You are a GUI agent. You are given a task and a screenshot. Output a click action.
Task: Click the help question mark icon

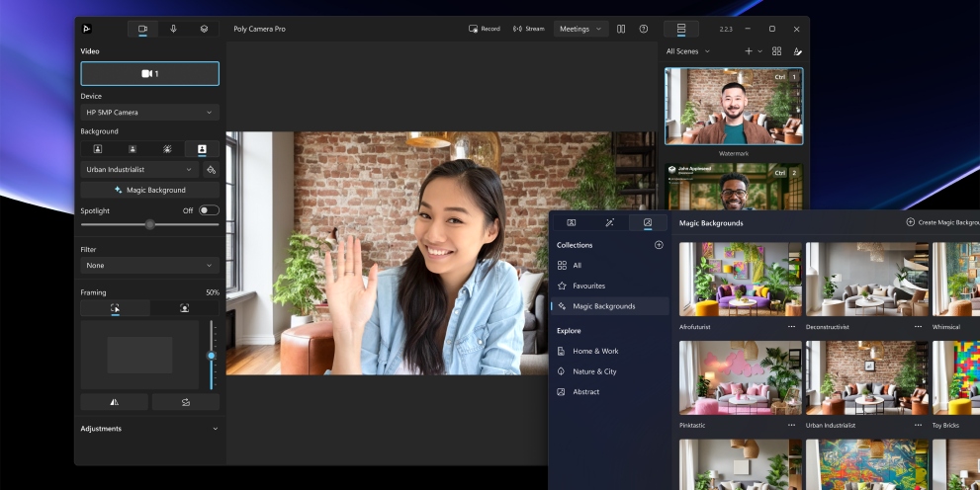pos(644,29)
